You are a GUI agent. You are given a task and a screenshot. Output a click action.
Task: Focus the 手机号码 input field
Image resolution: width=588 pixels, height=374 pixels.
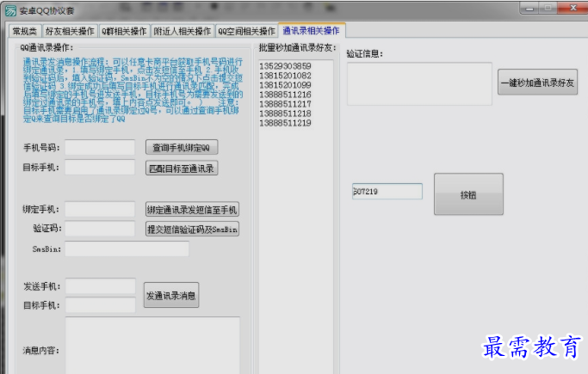coord(100,147)
